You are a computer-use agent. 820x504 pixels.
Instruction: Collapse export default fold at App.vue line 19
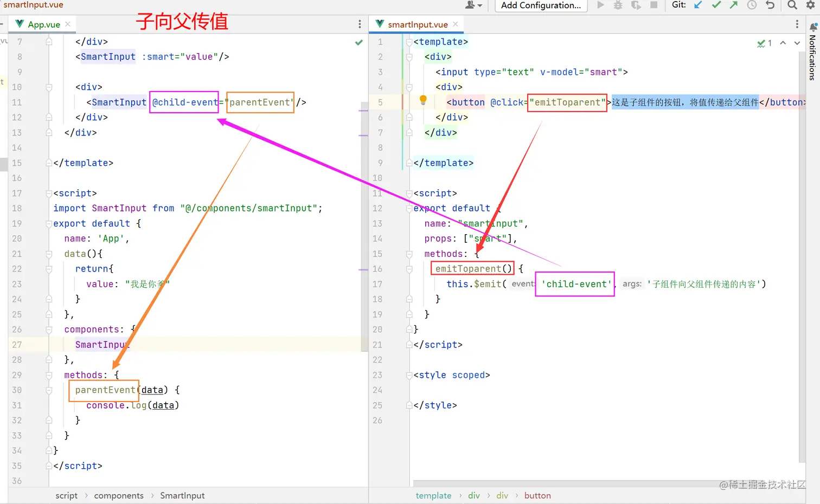click(49, 223)
